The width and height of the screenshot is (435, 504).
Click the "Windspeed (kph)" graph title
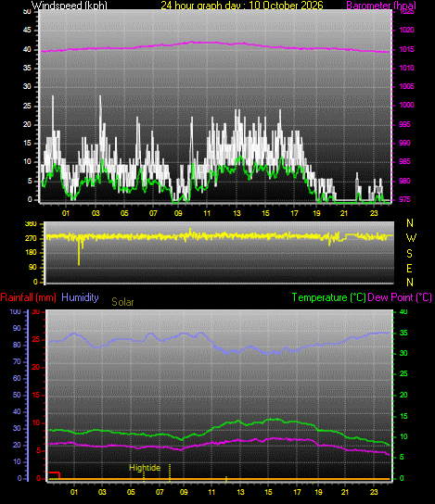coord(69,6)
